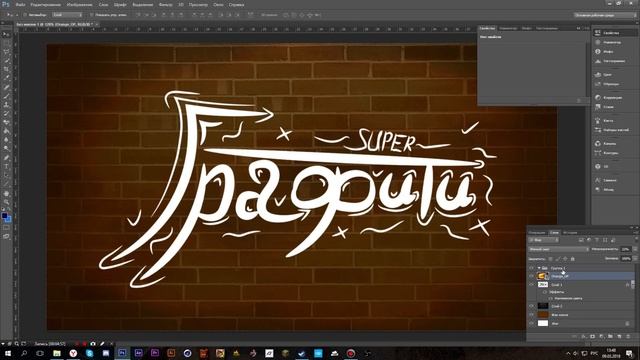Select the Shape tool
640x360 pixels.
(x=7, y=184)
